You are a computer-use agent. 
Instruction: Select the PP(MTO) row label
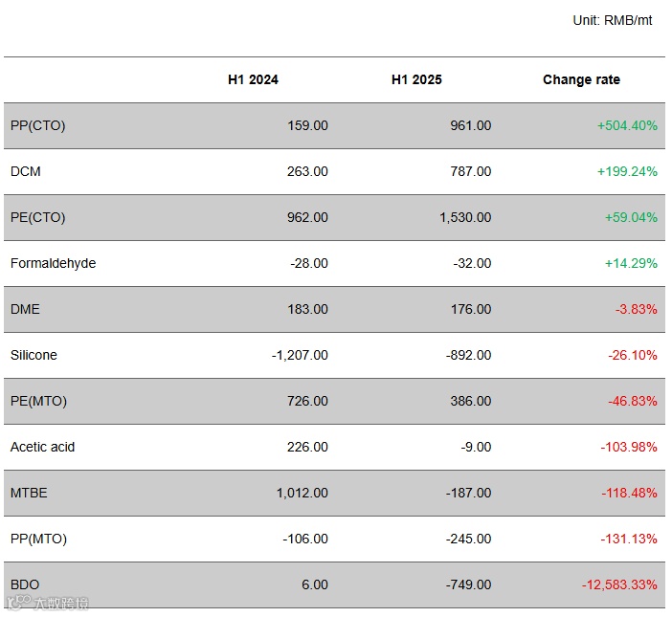tap(38, 539)
